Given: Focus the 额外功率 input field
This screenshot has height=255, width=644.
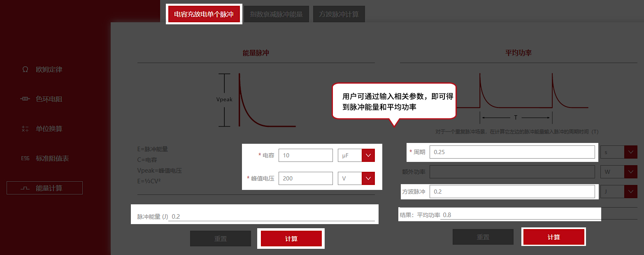Looking at the screenshot, I should point(512,172).
